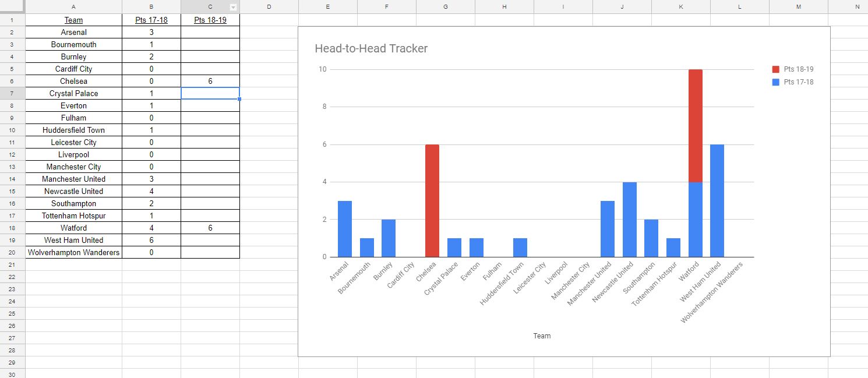This screenshot has width=868, height=378.
Task: Select the "Everton" cell in the table
Action: point(73,105)
